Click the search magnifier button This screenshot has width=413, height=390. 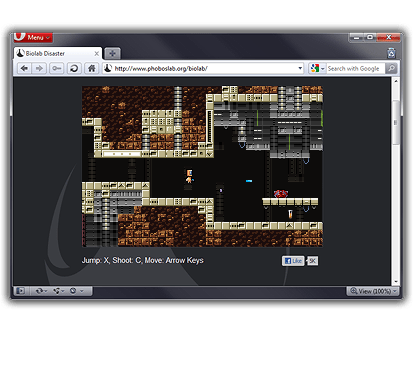pos(391,69)
